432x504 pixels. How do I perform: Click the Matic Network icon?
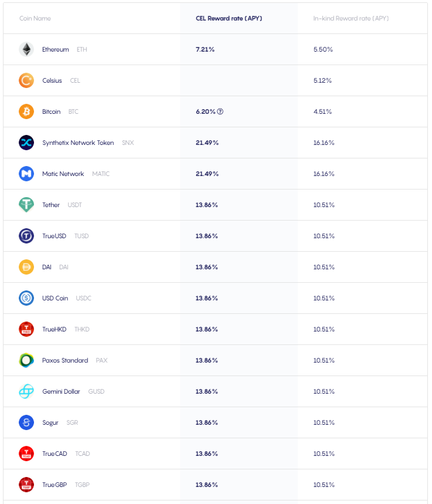click(26, 174)
